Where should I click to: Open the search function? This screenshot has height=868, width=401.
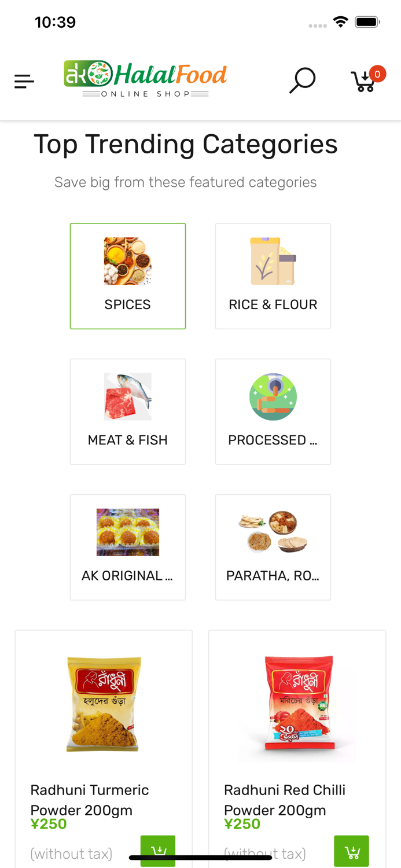click(302, 81)
